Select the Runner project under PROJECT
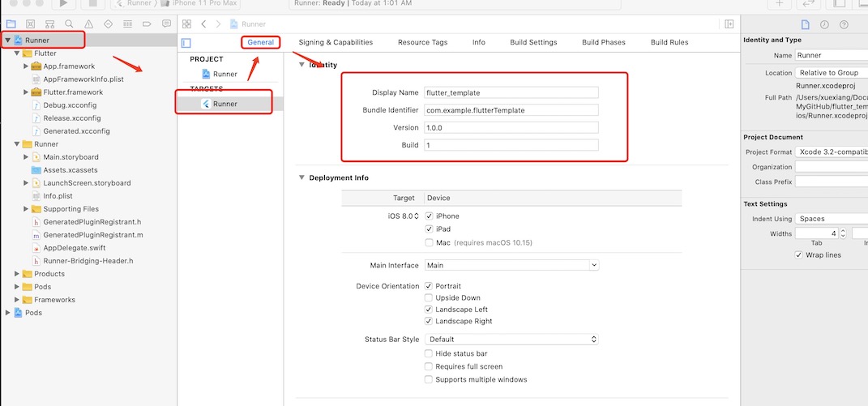 pos(220,74)
